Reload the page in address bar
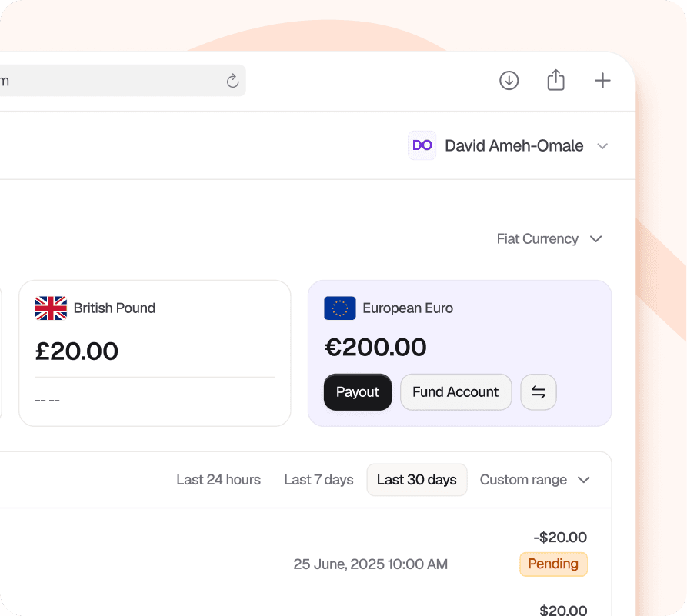Image resolution: width=687 pixels, height=616 pixels. (x=232, y=81)
